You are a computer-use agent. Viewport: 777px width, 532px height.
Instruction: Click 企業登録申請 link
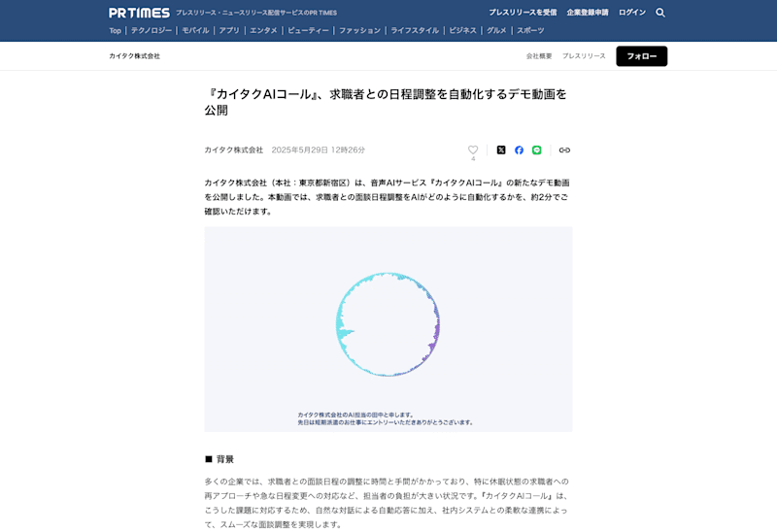click(x=588, y=13)
